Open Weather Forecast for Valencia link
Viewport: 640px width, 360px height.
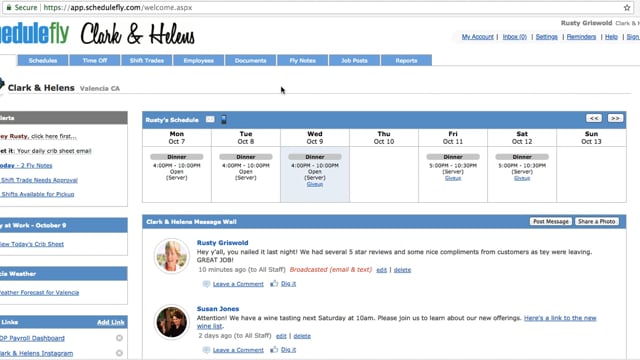tap(39, 293)
